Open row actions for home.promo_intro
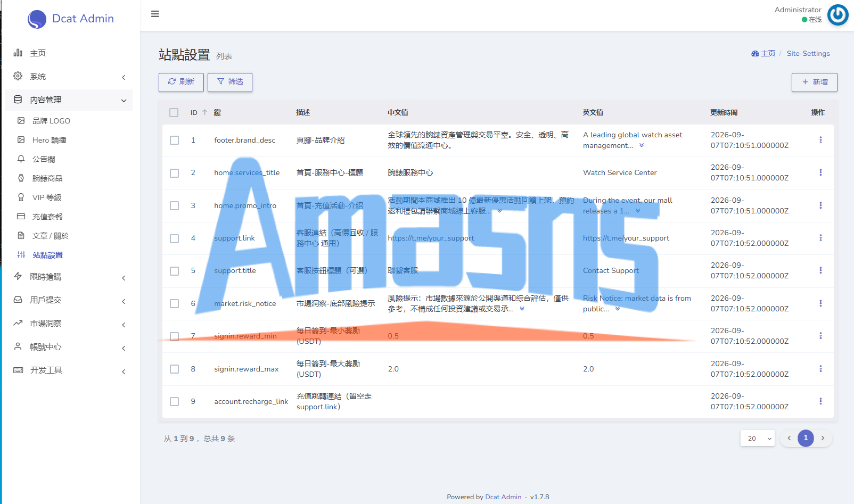Screen dimensions: 854x504 (x=820, y=205)
